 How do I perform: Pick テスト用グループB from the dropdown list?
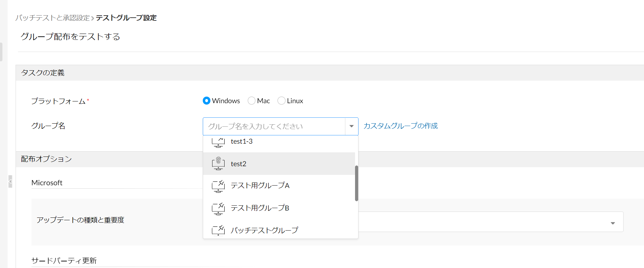[x=260, y=208]
